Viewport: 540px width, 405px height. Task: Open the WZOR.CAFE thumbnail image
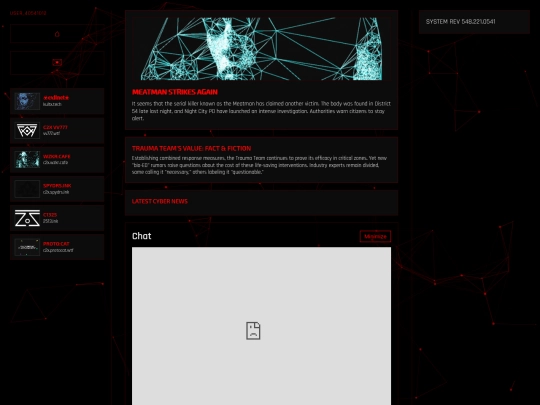(27, 159)
